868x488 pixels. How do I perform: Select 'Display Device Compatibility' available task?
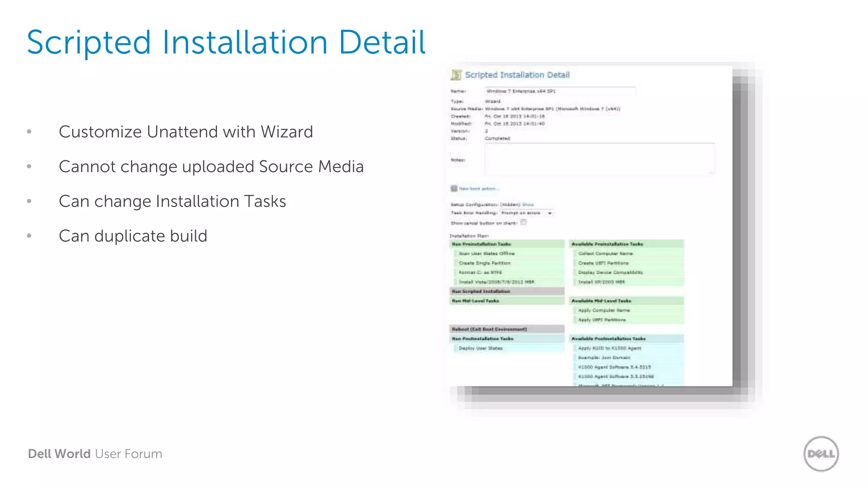(629, 272)
